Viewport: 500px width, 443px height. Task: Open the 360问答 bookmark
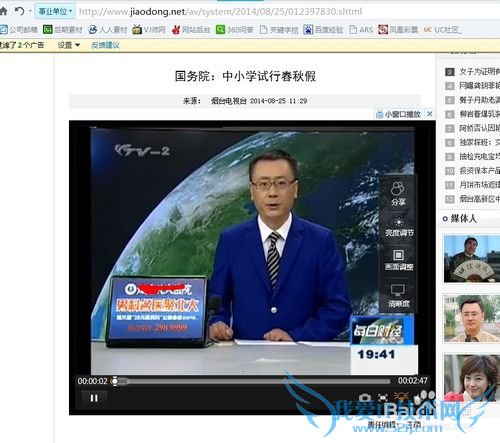(235, 30)
